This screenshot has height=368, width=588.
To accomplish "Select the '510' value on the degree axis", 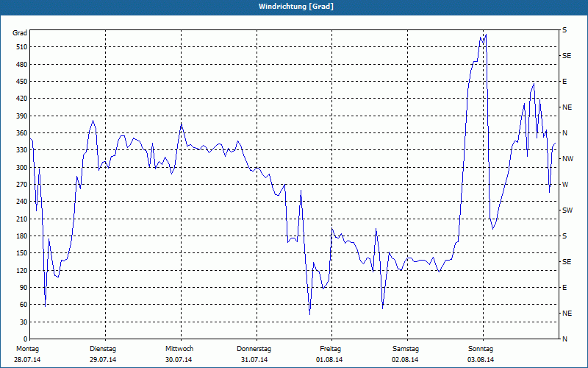I will point(22,47).
